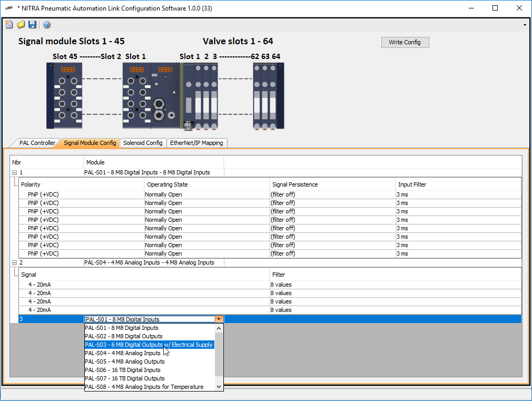The image size is (532, 401).
Task: Create a new configuration file
Action: pos(9,24)
